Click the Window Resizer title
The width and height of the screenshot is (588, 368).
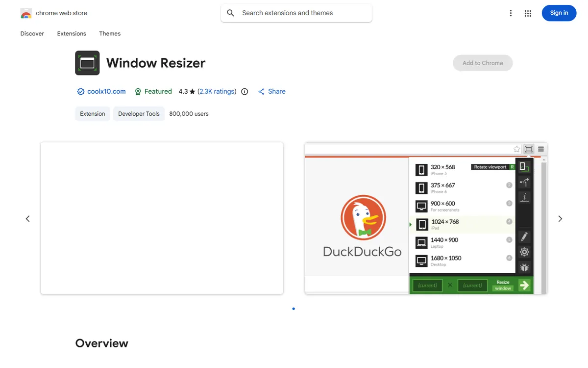coord(156,63)
